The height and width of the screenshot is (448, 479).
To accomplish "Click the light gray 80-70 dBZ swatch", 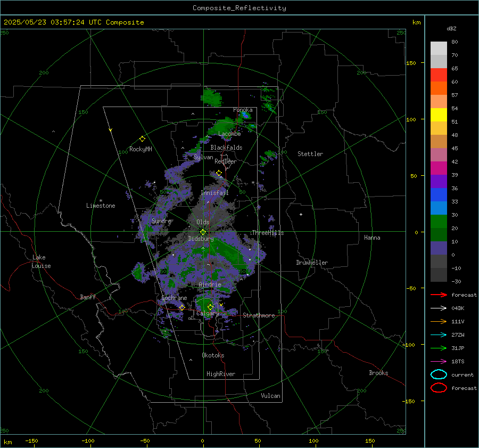I will pyautogui.click(x=439, y=48).
